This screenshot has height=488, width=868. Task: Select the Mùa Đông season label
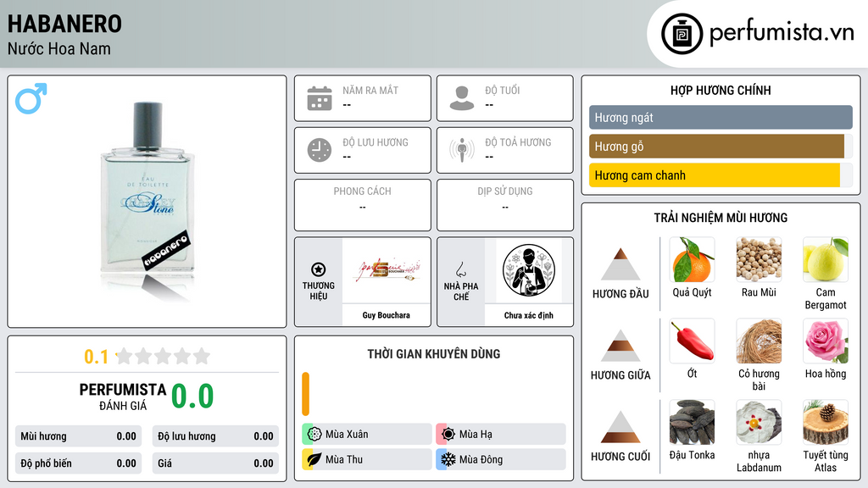[x=481, y=459]
